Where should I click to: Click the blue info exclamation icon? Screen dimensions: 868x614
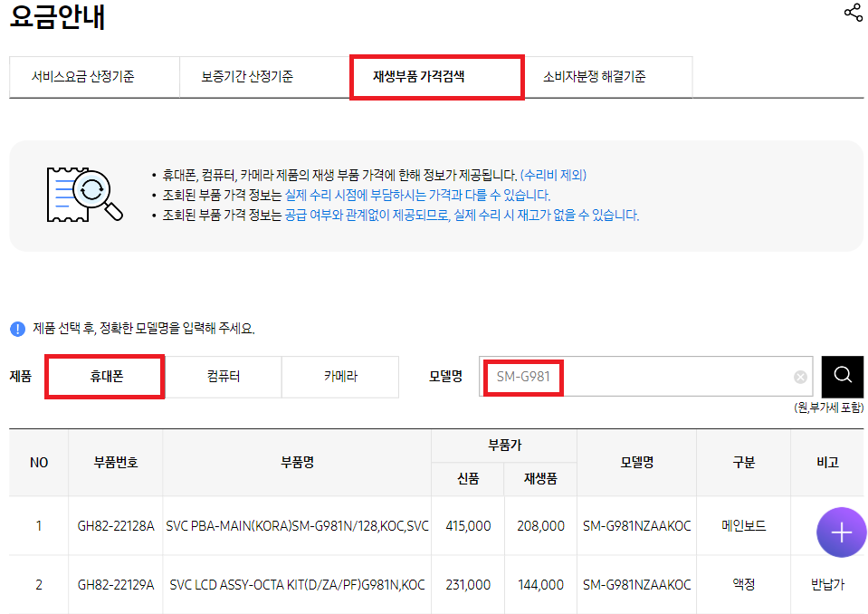coord(17,329)
